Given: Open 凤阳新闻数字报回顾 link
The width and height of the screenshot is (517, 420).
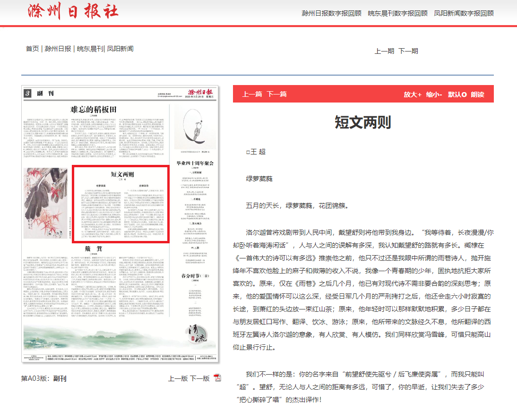Looking at the screenshot, I should coord(464,13).
